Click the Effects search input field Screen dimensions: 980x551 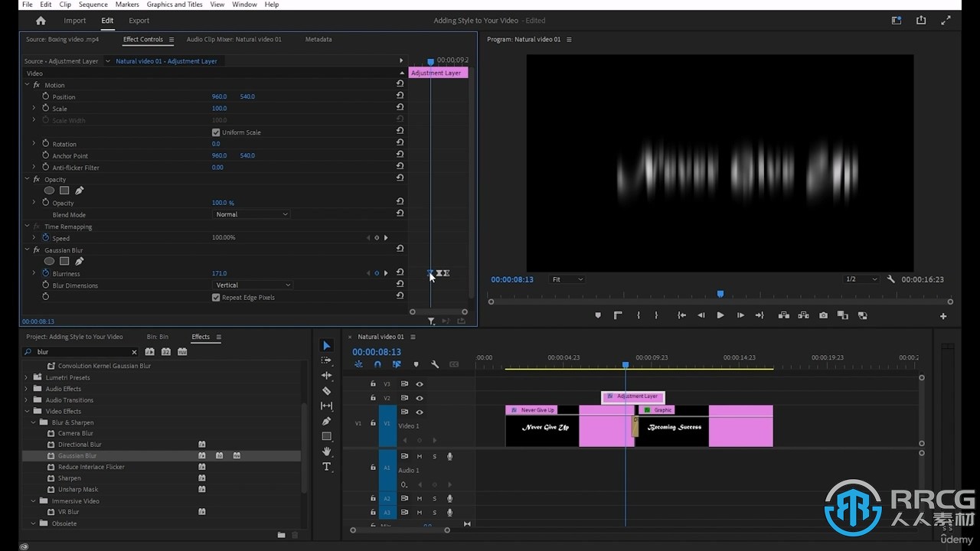tap(80, 352)
